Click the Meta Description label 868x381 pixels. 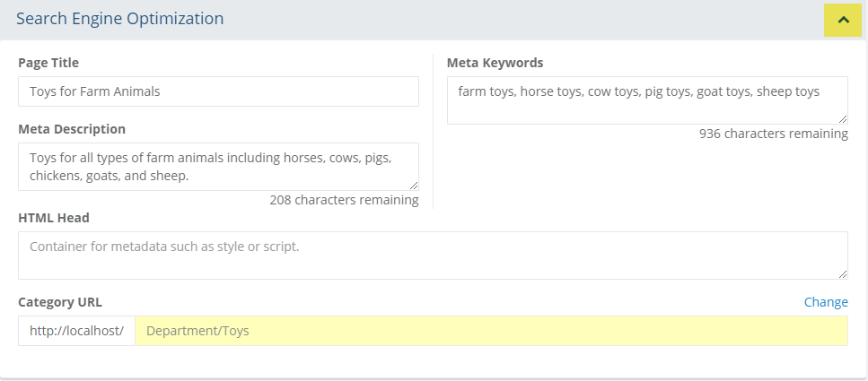[72, 129]
